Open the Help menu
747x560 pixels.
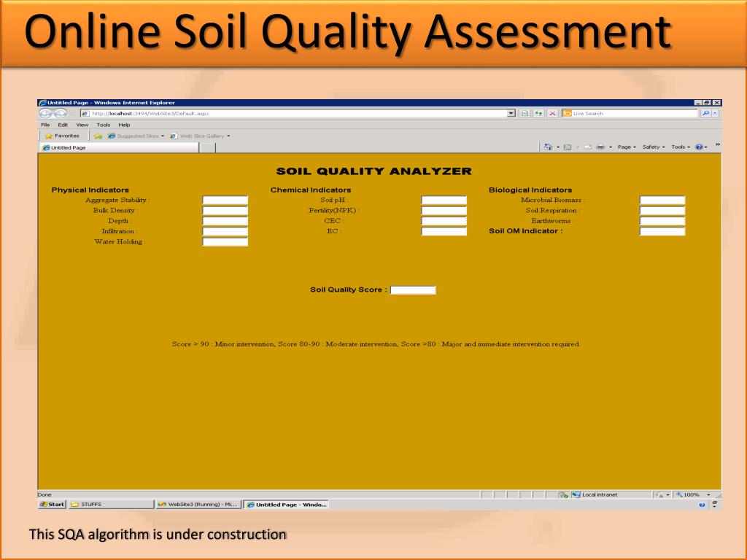[124, 125]
